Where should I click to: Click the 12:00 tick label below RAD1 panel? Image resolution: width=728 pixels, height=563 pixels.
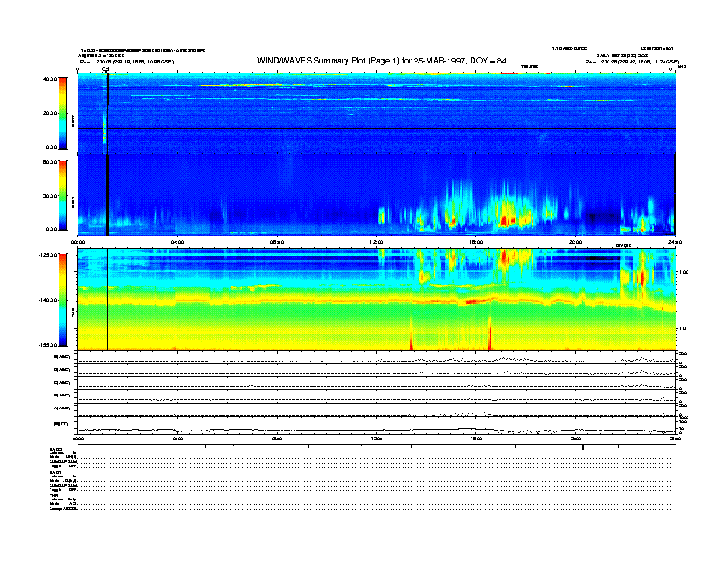click(377, 242)
